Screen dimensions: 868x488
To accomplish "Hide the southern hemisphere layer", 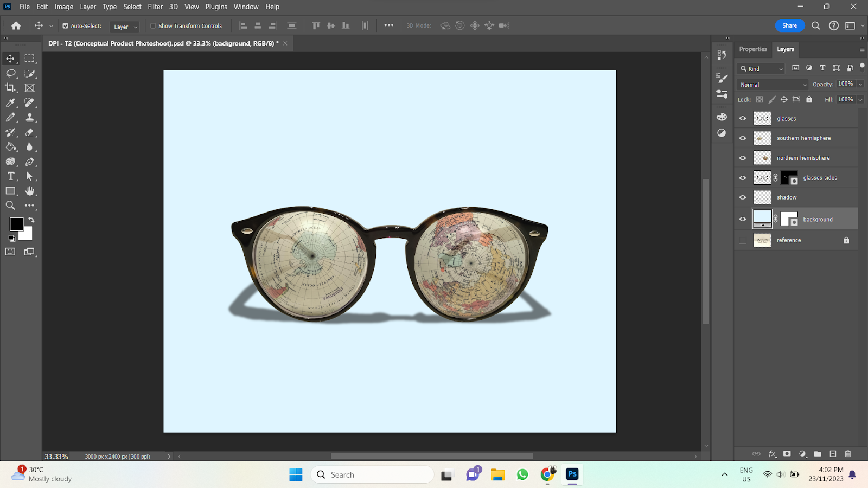I will coord(743,138).
